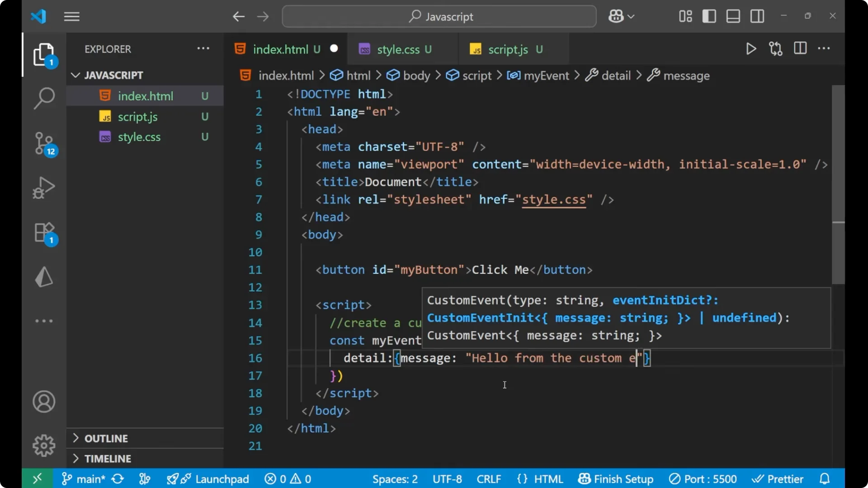
Task: Open the Manage settings gear icon
Action: (x=44, y=445)
